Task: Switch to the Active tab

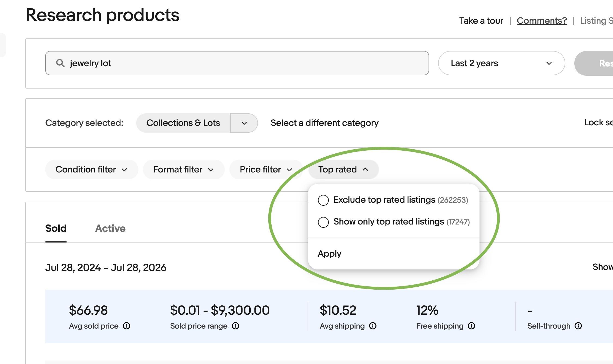Action: point(110,228)
